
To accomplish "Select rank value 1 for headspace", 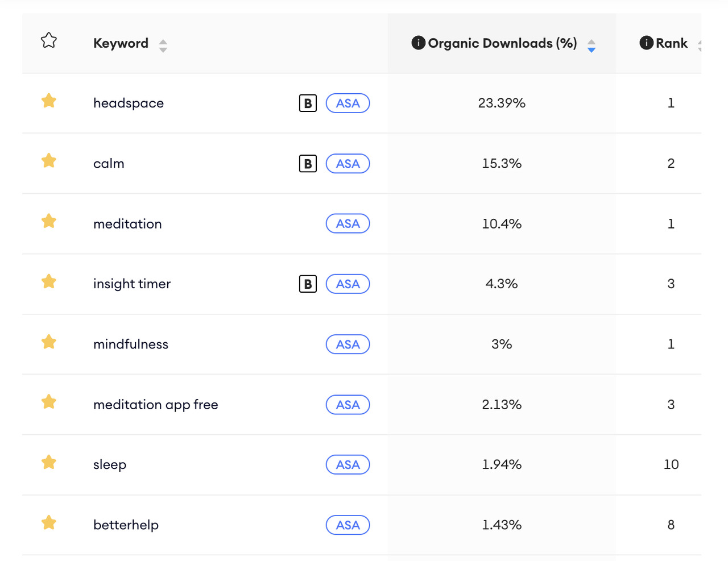I will click(671, 103).
